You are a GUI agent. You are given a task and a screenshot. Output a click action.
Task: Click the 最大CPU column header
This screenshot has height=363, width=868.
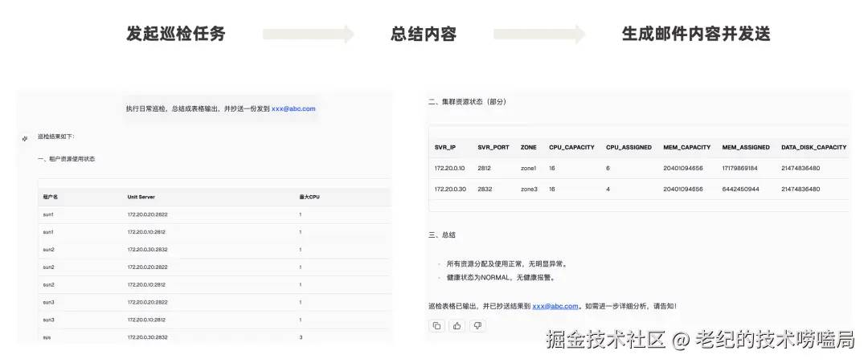tap(309, 197)
